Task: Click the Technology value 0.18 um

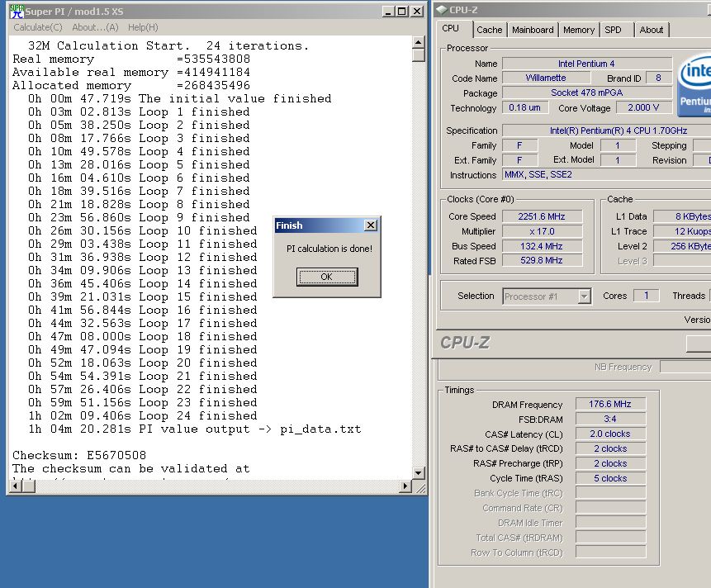Action: point(525,107)
